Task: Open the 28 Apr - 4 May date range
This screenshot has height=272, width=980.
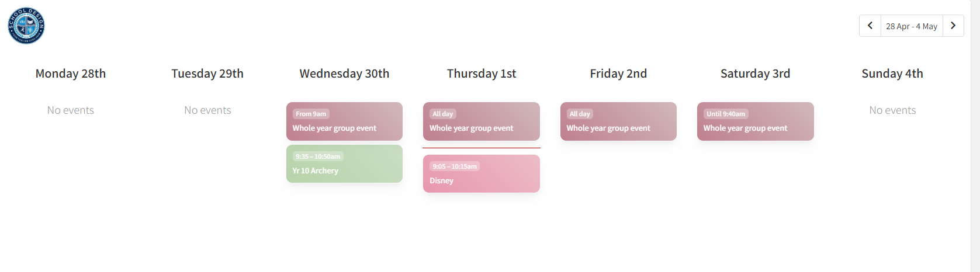Action: point(911,26)
